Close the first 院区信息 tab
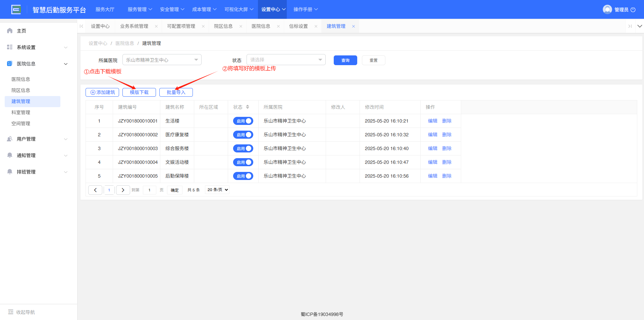The height and width of the screenshot is (320, 644). click(241, 26)
